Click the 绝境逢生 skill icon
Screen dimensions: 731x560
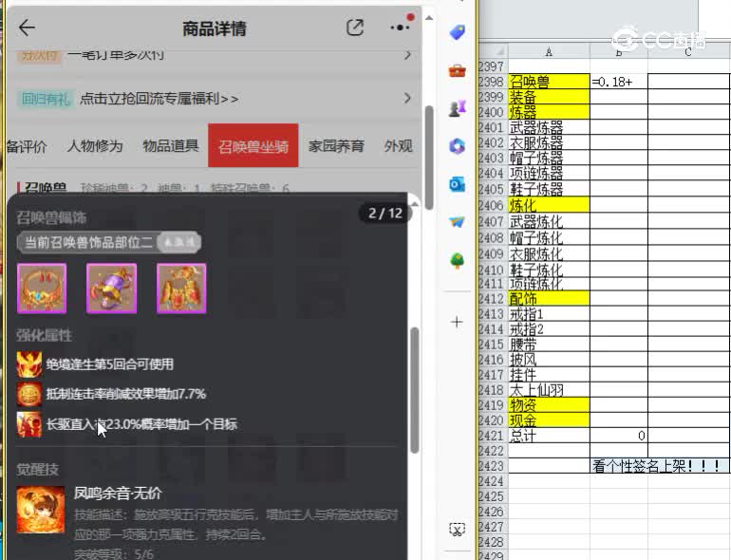28,364
